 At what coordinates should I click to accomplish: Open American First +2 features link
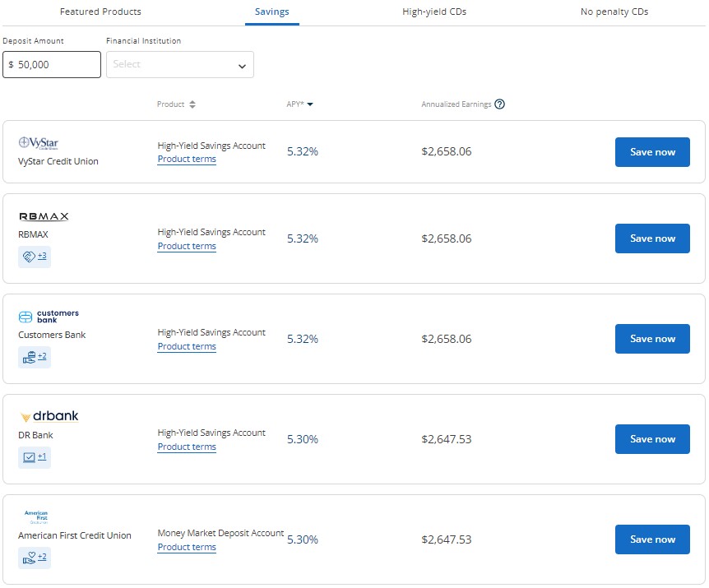[42, 557]
